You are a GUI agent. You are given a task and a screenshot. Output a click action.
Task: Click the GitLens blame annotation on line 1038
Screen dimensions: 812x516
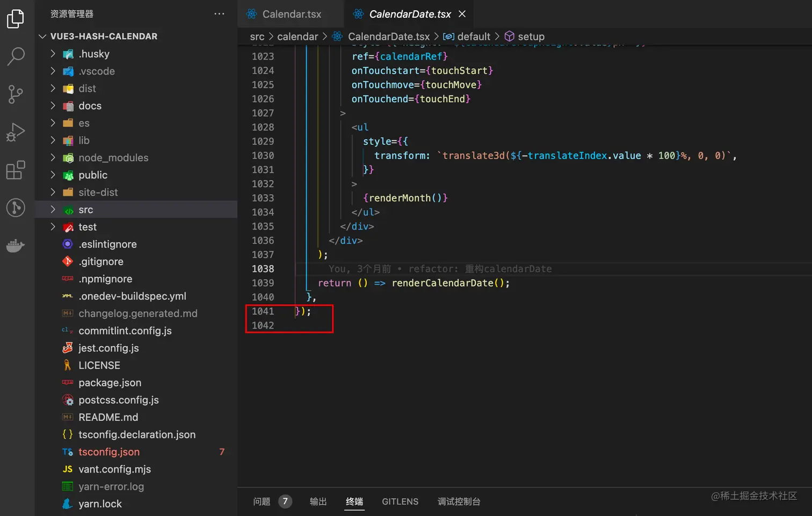coord(440,269)
